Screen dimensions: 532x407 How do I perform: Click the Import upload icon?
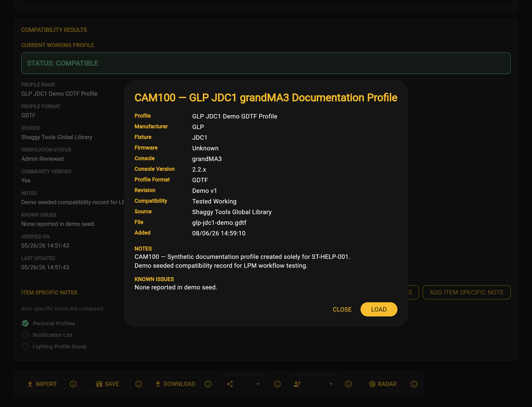click(30, 384)
